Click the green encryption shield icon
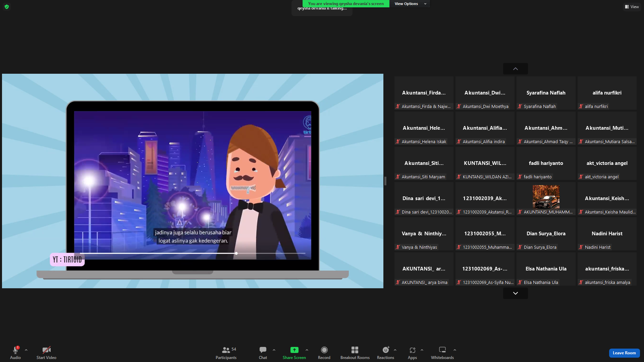The image size is (644, 362). 7,7
